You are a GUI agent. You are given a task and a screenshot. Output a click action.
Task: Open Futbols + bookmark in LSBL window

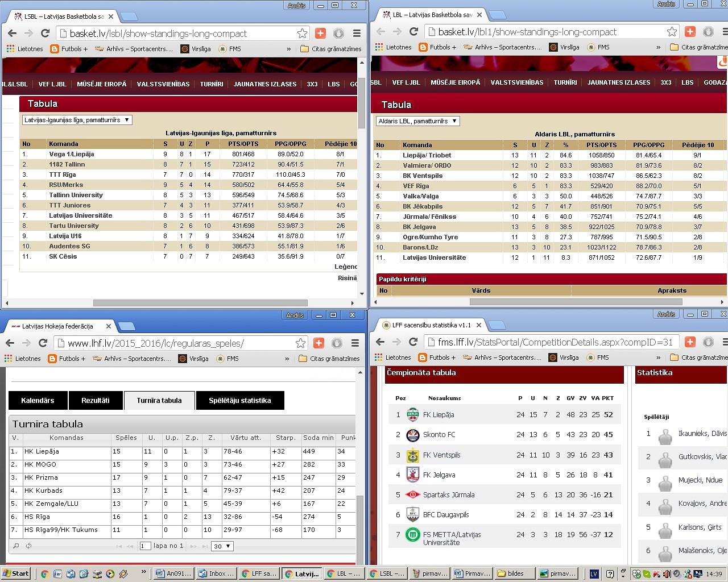pyautogui.click(x=69, y=49)
